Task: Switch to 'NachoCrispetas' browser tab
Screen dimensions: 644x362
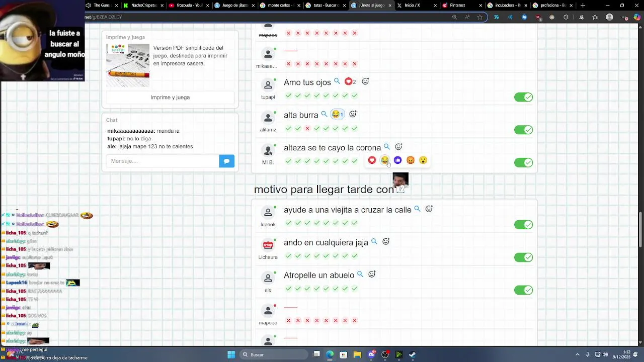Action: tap(144, 6)
